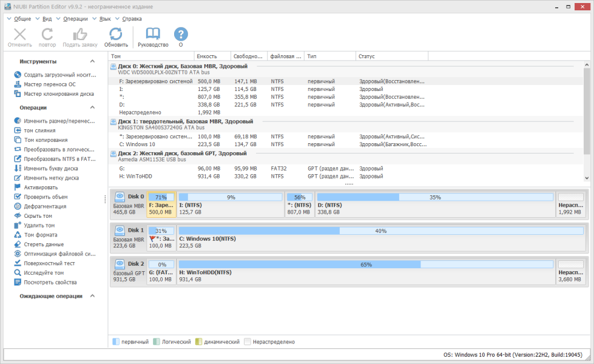
Task: Click the Скрыть том icon
Action: [18, 215]
